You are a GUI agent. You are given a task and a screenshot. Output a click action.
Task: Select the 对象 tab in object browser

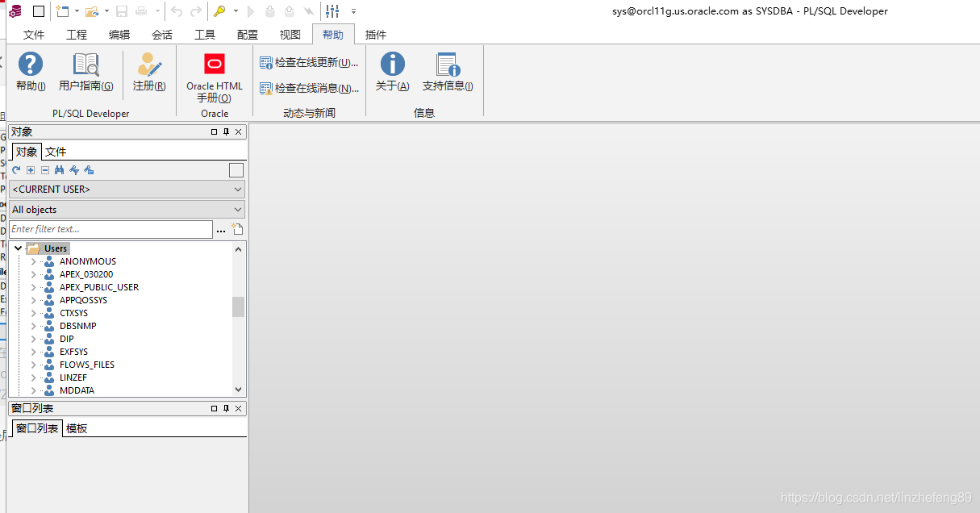click(x=27, y=152)
